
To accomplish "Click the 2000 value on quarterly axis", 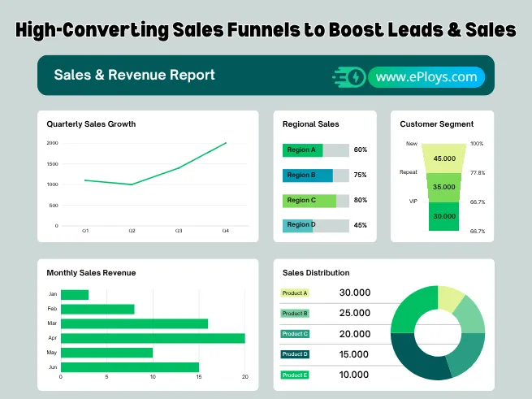I will click(x=52, y=143).
